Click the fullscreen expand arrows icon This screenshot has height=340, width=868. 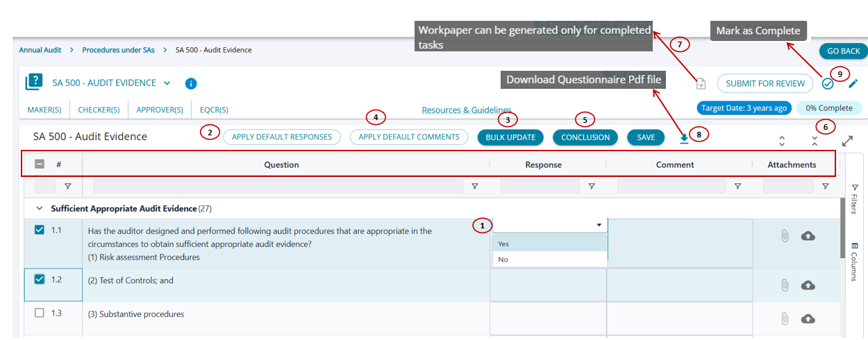pyautogui.click(x=847, y=141)
